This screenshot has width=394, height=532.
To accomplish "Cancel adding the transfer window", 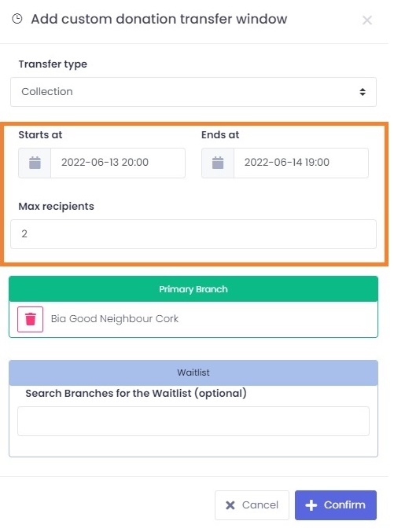I will point(252,505).
